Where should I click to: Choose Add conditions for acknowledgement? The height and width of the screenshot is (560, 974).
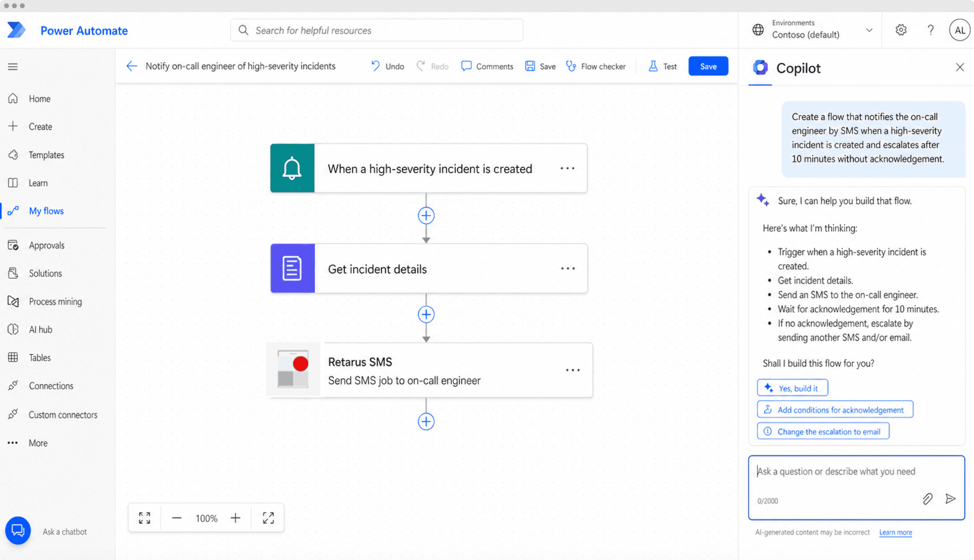(x=835, y=410)
